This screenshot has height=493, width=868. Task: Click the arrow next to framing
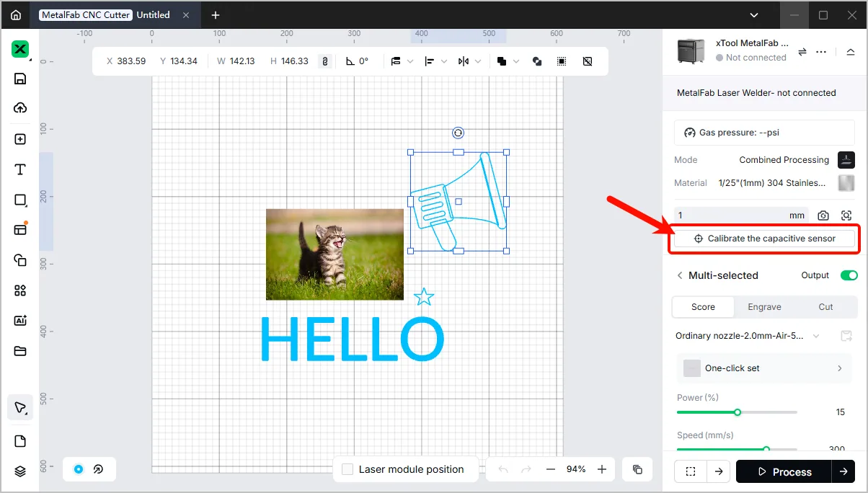719,472
